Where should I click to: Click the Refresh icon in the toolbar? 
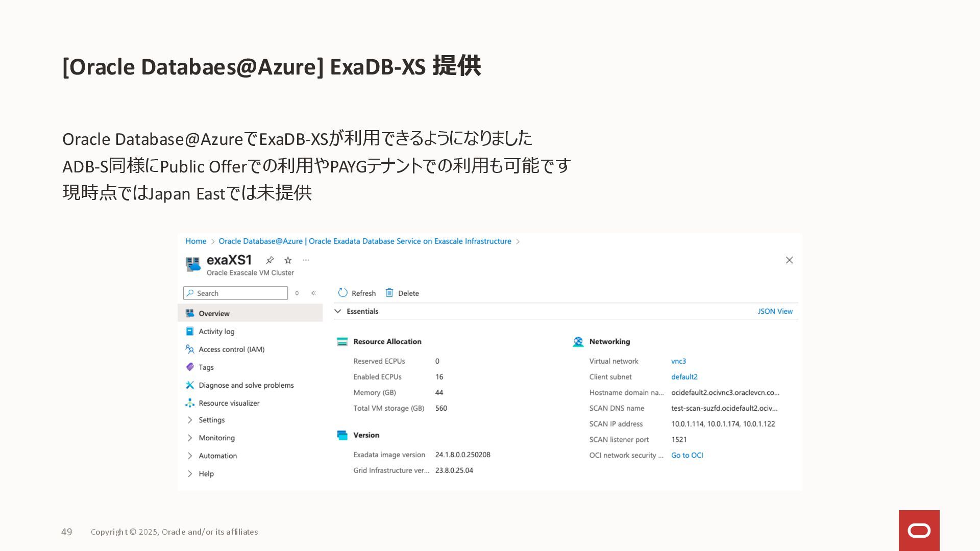click(343, 293)
